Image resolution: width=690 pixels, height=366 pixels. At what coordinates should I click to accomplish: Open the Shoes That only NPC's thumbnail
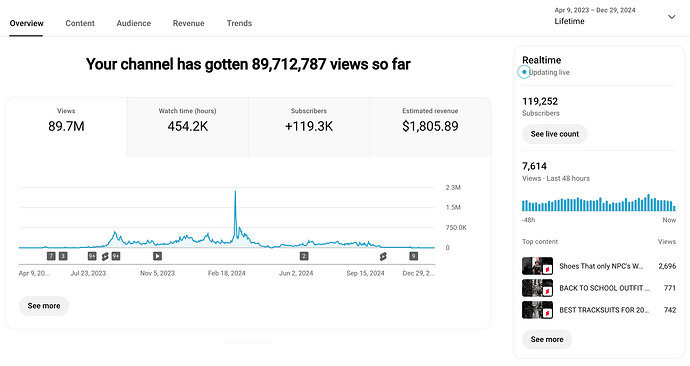pos(537,266)
